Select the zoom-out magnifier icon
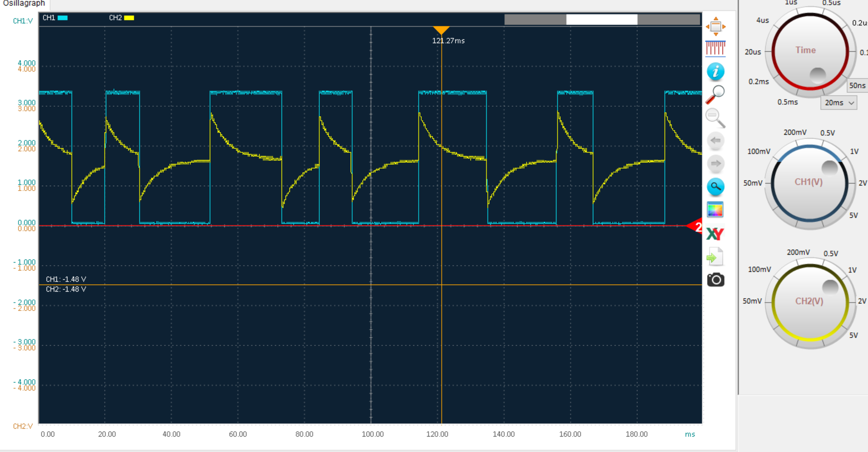 pyautogui.click(x=715, y=118)
